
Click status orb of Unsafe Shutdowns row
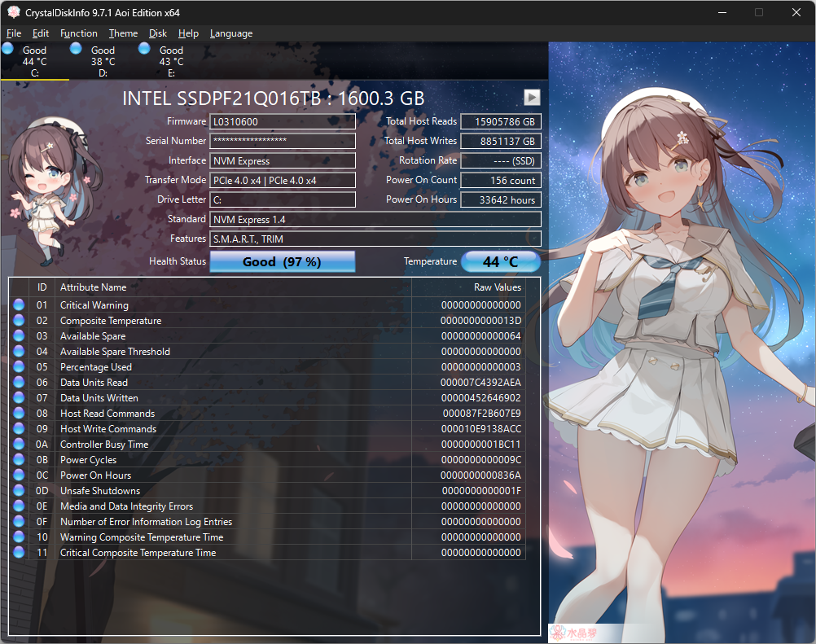click(19, 490)
